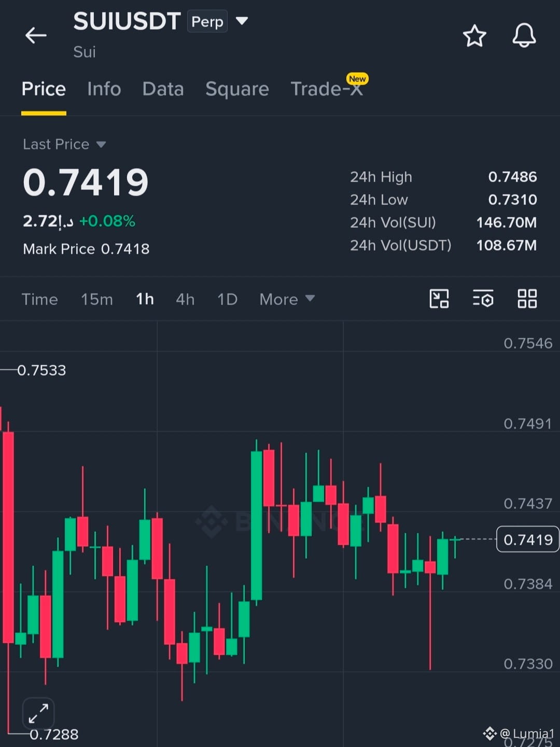Tap the Perp contract type badge
This screenshot has height=747, width=560.
tap(207, 22)
